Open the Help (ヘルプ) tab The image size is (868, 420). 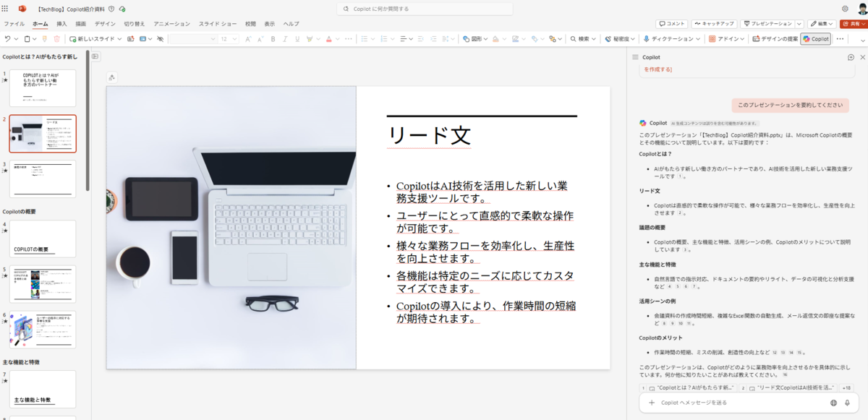(x=291, y=24)
